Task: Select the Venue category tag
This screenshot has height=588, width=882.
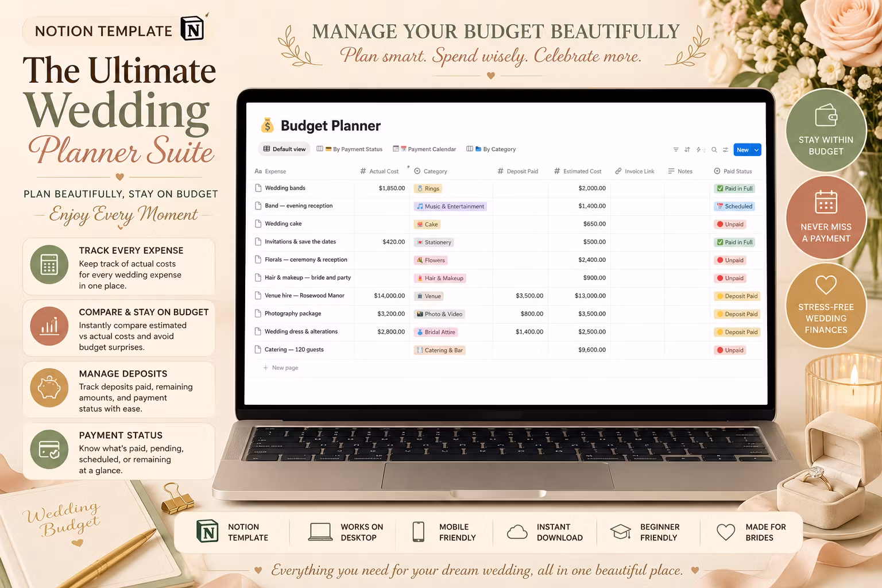Action: [x=430, y=296]
